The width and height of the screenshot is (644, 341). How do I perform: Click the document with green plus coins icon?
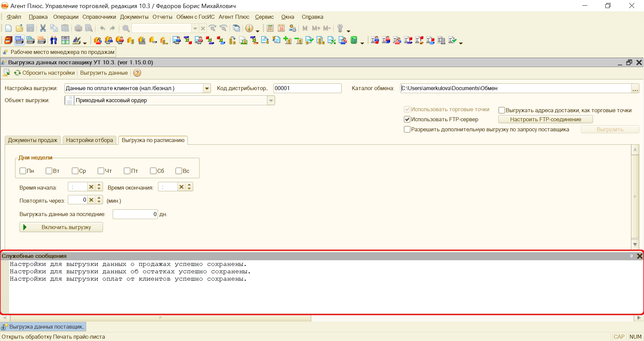(287, 41)
